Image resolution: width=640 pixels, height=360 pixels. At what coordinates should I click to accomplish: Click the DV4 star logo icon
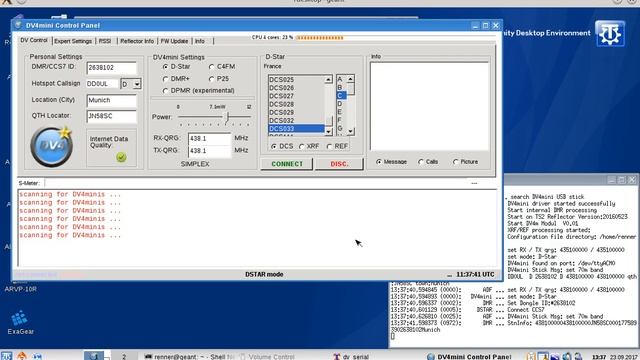tap(52, 146)
